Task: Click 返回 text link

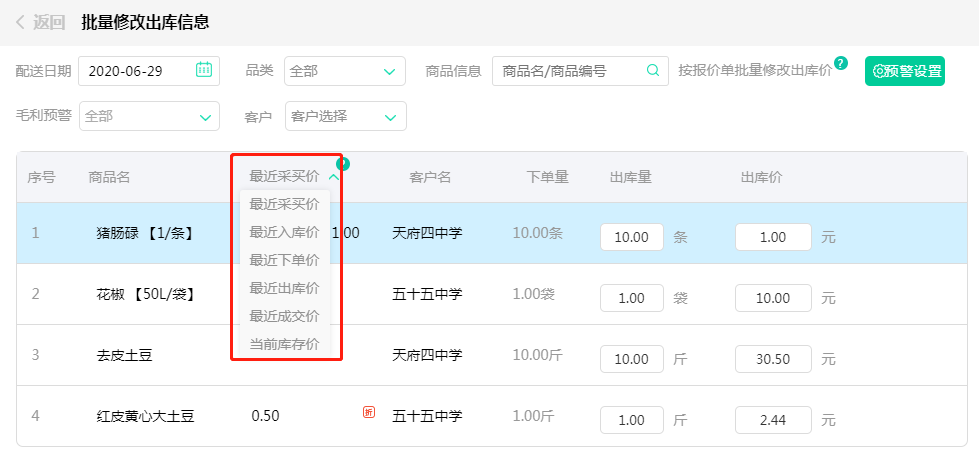Action: (49, 22)
